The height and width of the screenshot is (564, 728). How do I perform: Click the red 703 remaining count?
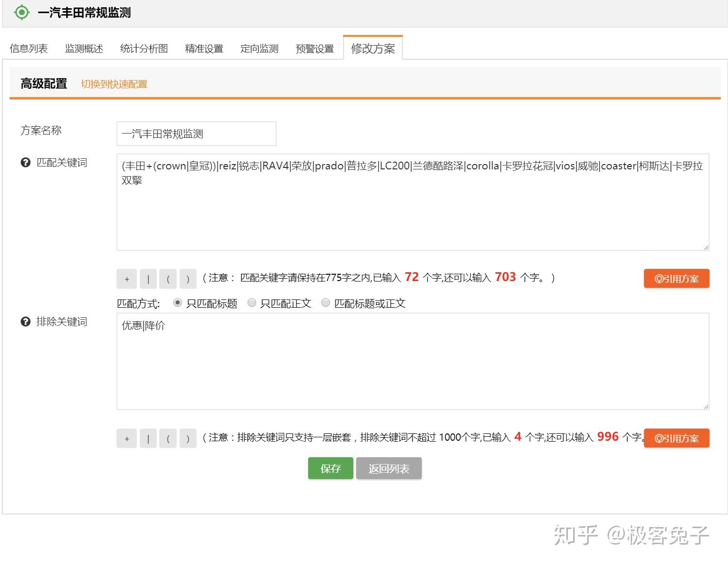pos(505,277)
